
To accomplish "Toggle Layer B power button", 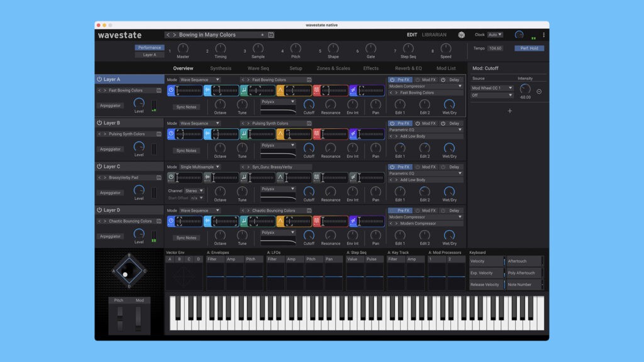I will (x=99, y=123).
